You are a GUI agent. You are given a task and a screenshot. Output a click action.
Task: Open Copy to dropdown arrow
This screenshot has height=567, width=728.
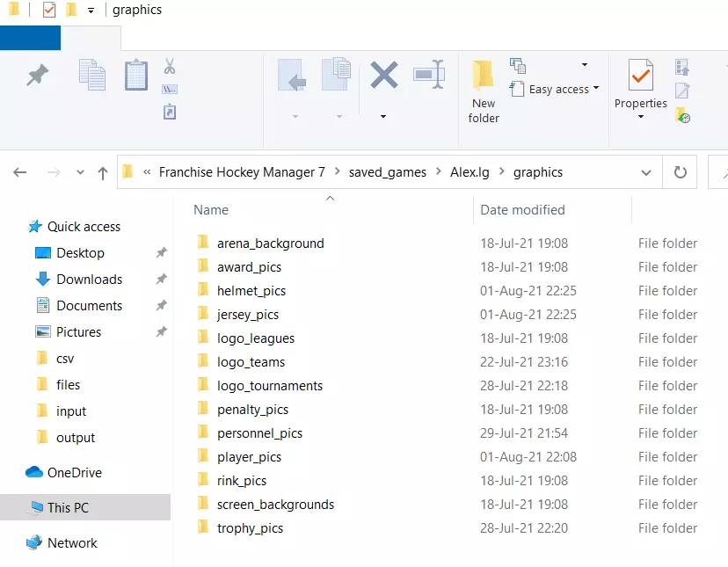tap(339, 117)
